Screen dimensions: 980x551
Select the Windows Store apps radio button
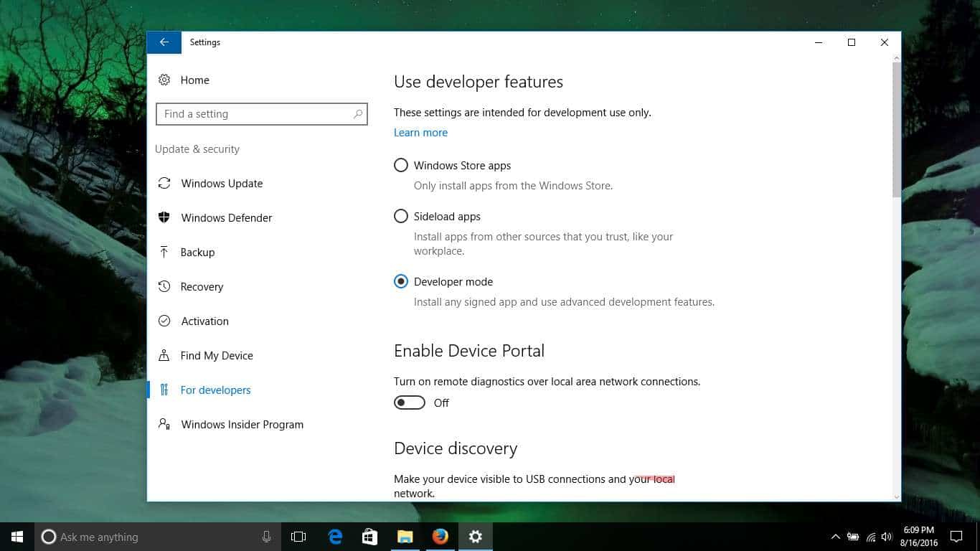point(401,166)
